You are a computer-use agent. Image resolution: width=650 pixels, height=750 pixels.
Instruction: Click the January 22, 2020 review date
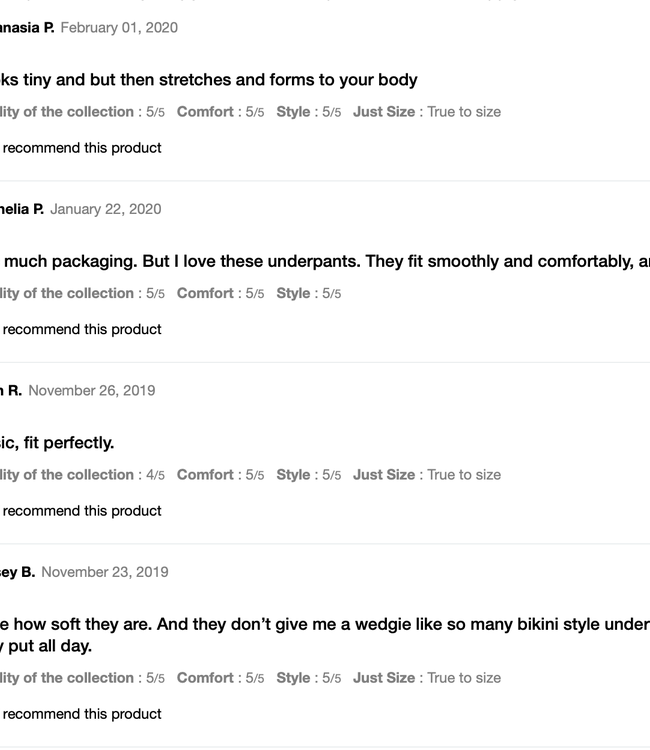(105, 209)
